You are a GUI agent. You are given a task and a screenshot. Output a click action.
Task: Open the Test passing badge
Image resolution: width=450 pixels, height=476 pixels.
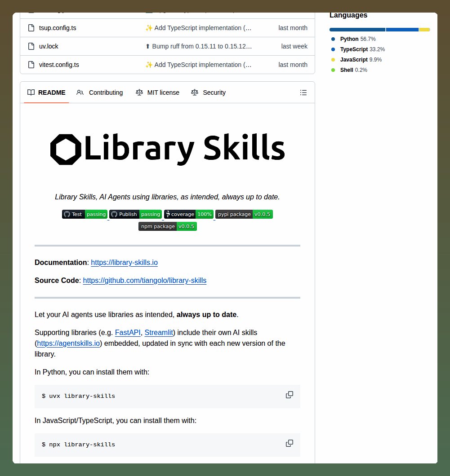pos(85,214)
